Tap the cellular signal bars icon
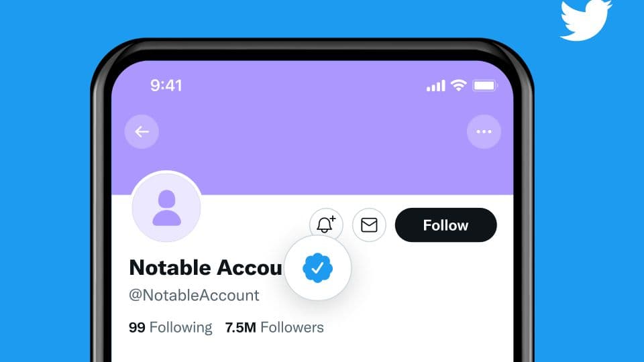 click(436, 86)
